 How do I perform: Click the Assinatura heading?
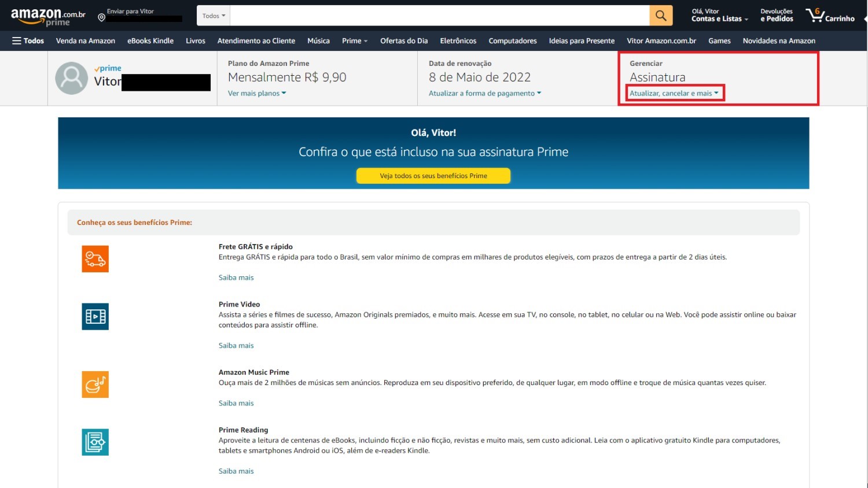coord(657,77)
